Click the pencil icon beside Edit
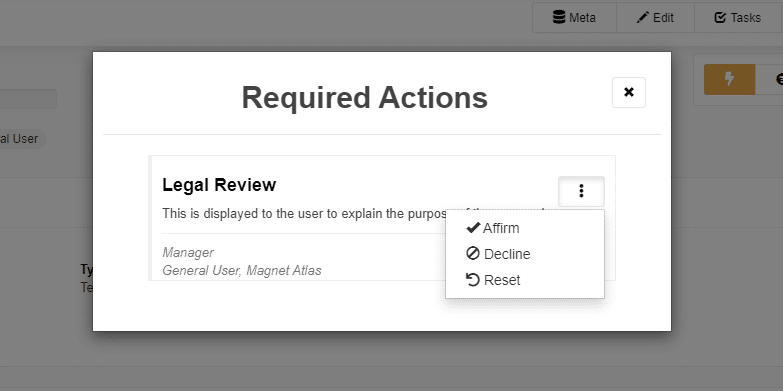This screenshot has height=391, width=783. pos(642,17)
